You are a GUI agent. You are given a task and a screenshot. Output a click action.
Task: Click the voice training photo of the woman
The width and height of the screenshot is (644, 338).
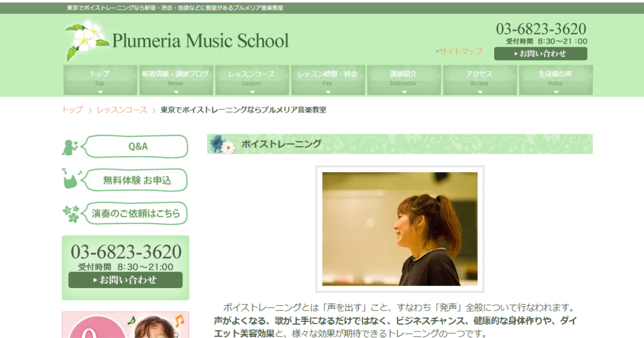(x=400, y=229)
